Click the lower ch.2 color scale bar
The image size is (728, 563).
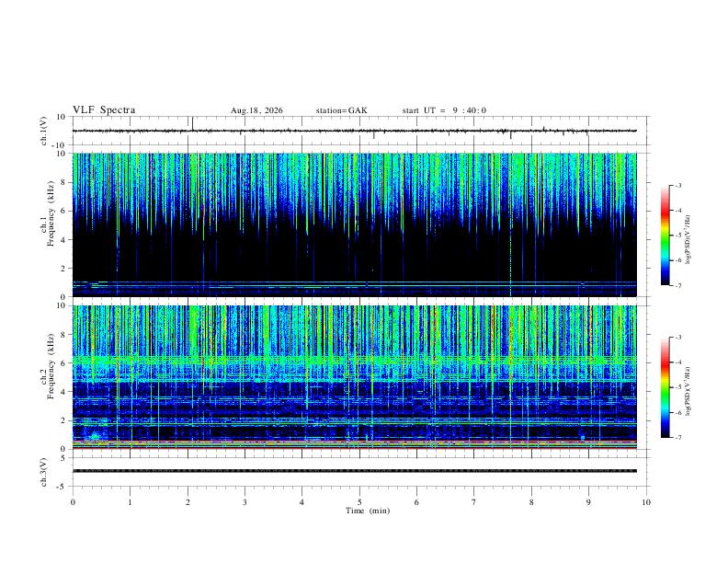click(665, 387)
